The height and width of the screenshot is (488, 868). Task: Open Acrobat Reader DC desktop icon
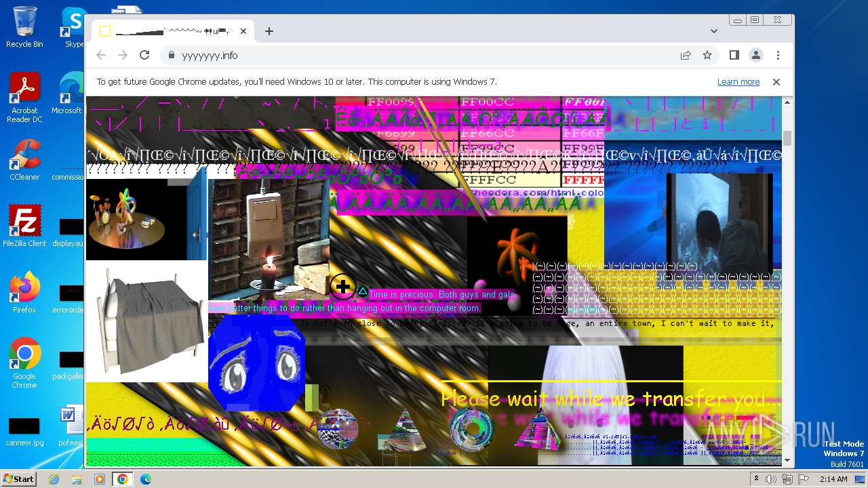(x=24, y=98)
